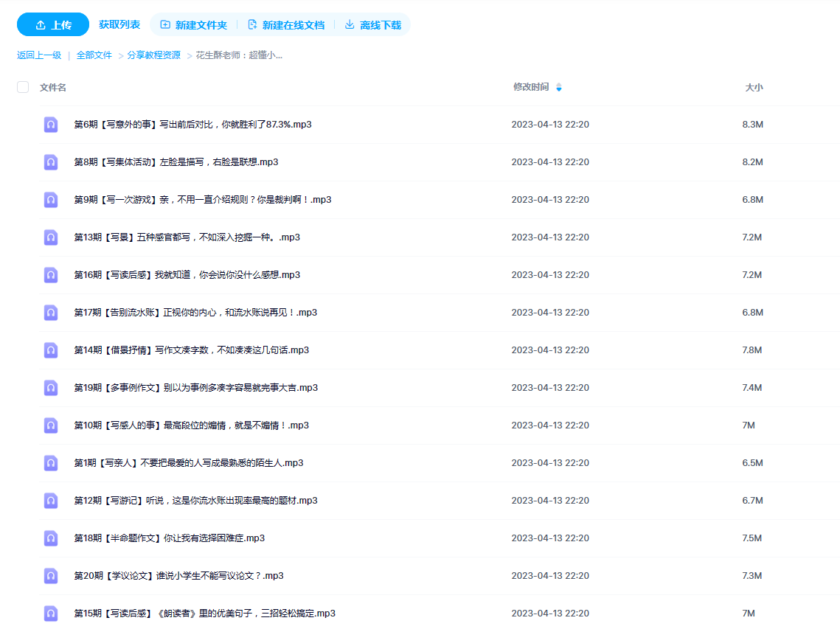Open file 第1期【写亲人】mp3
The image size is (840, 629).
(x=189, y=463)
